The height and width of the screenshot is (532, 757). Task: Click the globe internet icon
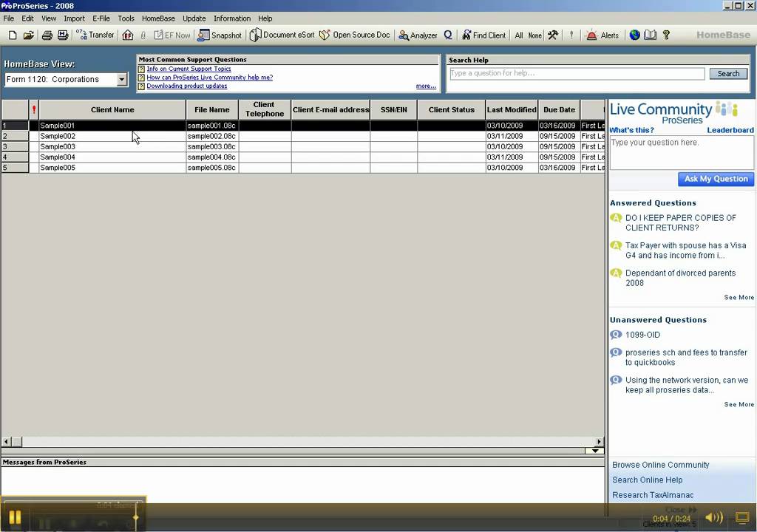point(634,35)
